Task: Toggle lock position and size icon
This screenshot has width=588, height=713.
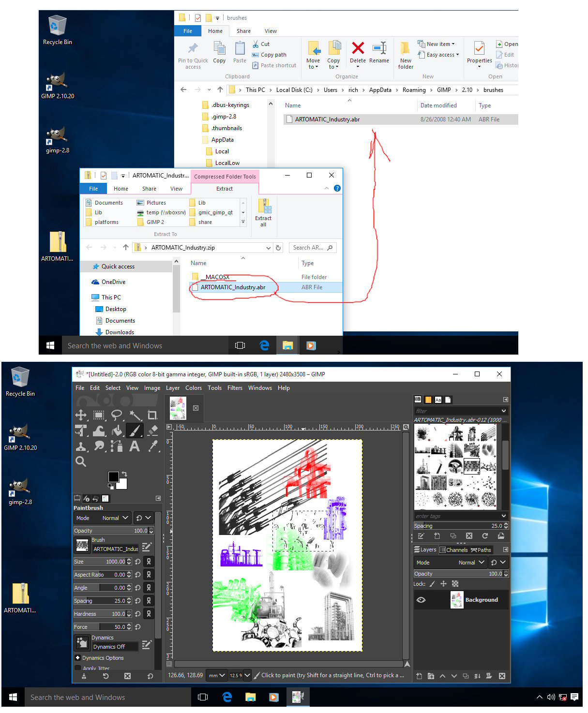Action: (443, 584)
